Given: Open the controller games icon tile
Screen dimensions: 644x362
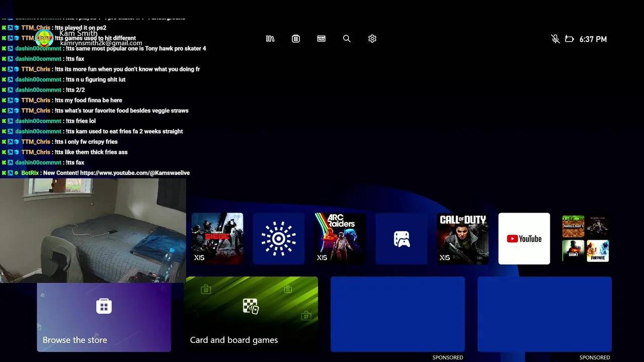Looking at the screenshot, I should click(x=401, y=238).
